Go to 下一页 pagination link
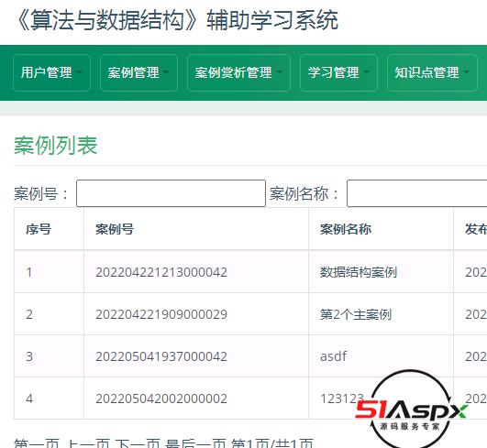This screenshot has height=448, width=487. 138,443
